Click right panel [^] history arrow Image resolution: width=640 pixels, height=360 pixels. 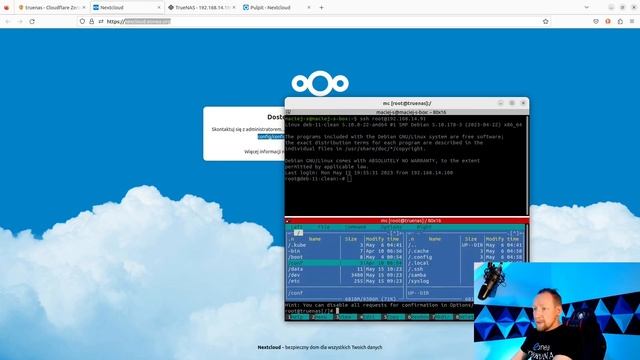pyautogui.click(x=515, y=233)
